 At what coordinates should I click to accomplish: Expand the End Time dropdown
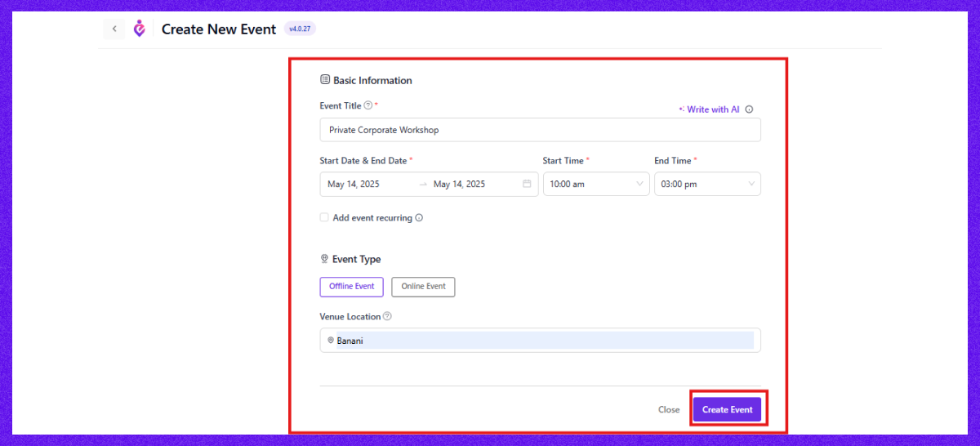click(706, 184)
